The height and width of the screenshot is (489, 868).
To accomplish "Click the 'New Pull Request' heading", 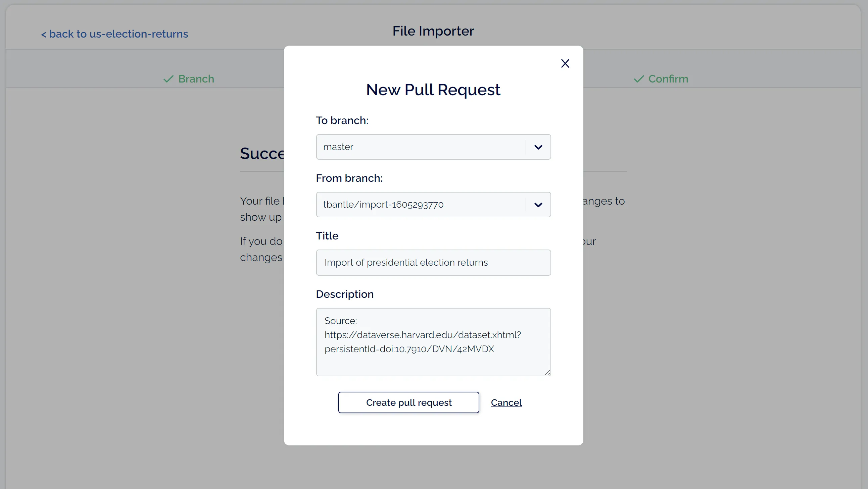I will tap(433, 90).
